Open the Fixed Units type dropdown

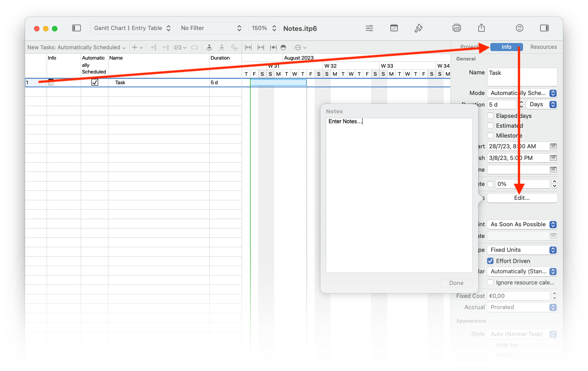pyautogui.click(x=522, y=250)
